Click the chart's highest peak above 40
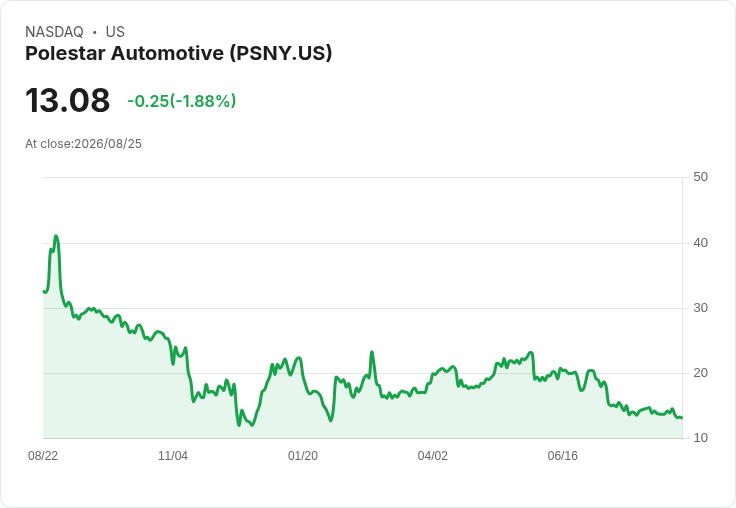Image resolution: width=736 pixels, height=508 pixels. click(x=56, y=236)
